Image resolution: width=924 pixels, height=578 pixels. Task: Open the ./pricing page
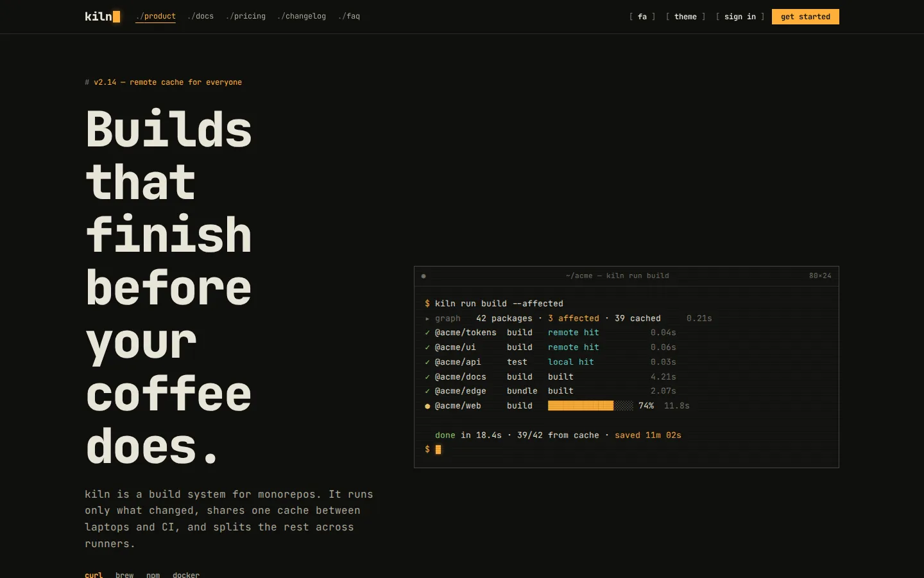(x=246, y=16)
